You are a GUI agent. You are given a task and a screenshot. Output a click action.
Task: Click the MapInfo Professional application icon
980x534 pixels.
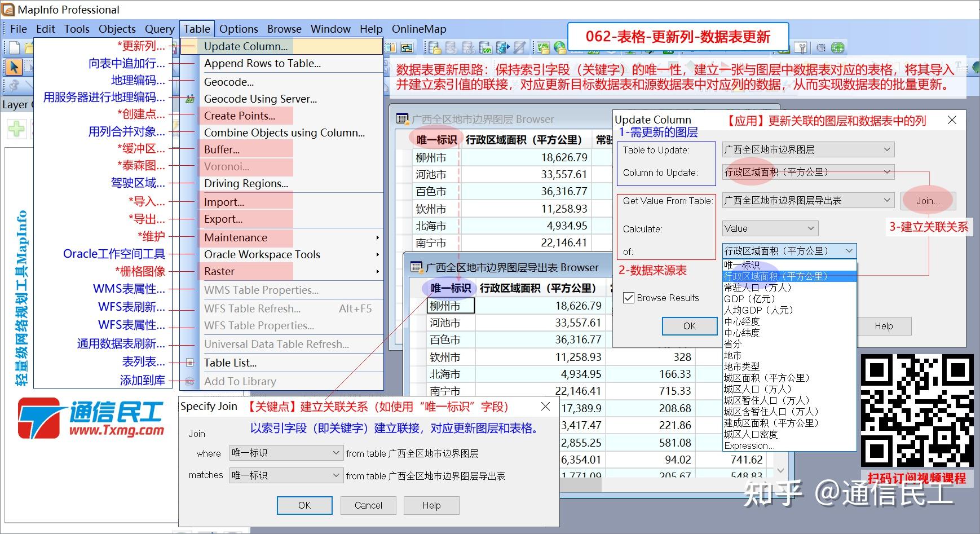8,9
